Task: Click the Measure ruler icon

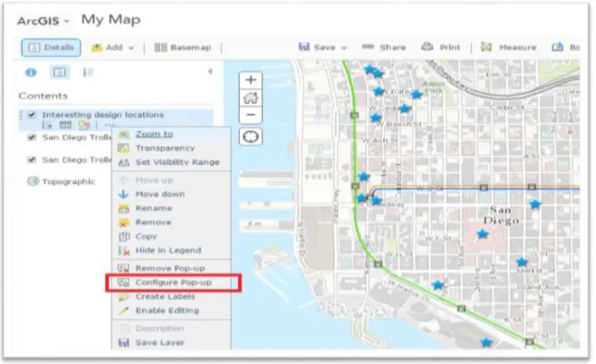Action: (x=486, y=47)
